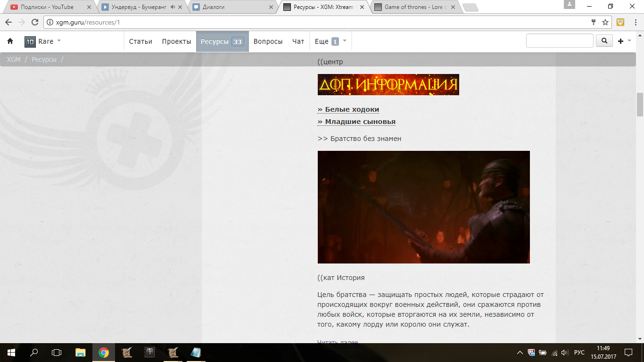Focus the site search input field
The width and height of the screenshot is (644, 362).
(560, 41)
